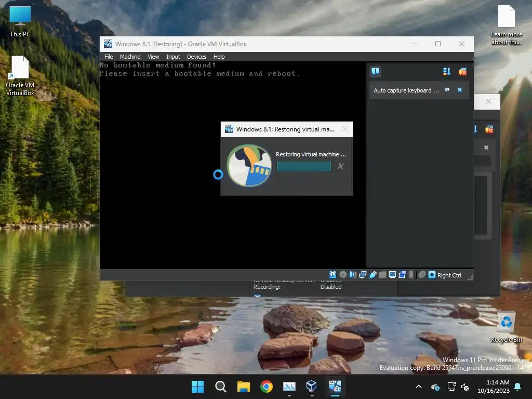Dismiss the Auto capture keyboard notification
The height and width of the screenshot is (399, 532).
tap(460, 90)
